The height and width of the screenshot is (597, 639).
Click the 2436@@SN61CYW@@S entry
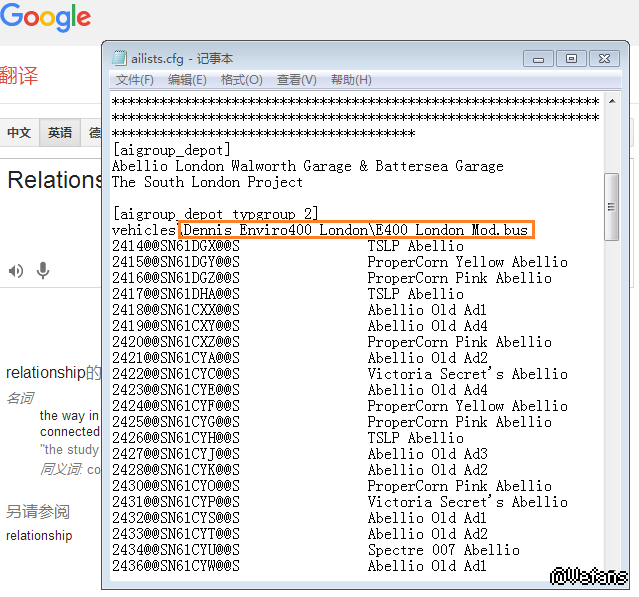coord(176,566)
